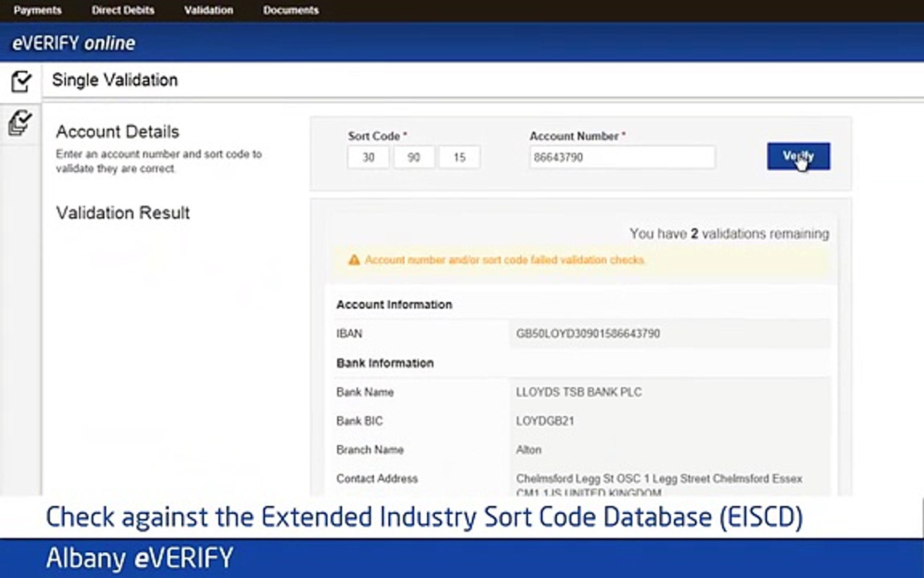This screenshot has height=578, width=924.
Task: Click the Branch Name value Alton
Action: (x=528, y=450)
